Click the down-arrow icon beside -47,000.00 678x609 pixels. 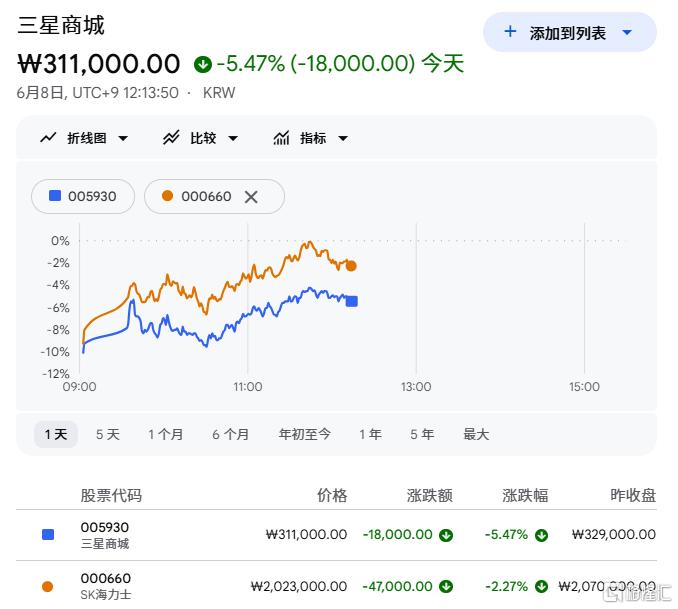[446, 587]
